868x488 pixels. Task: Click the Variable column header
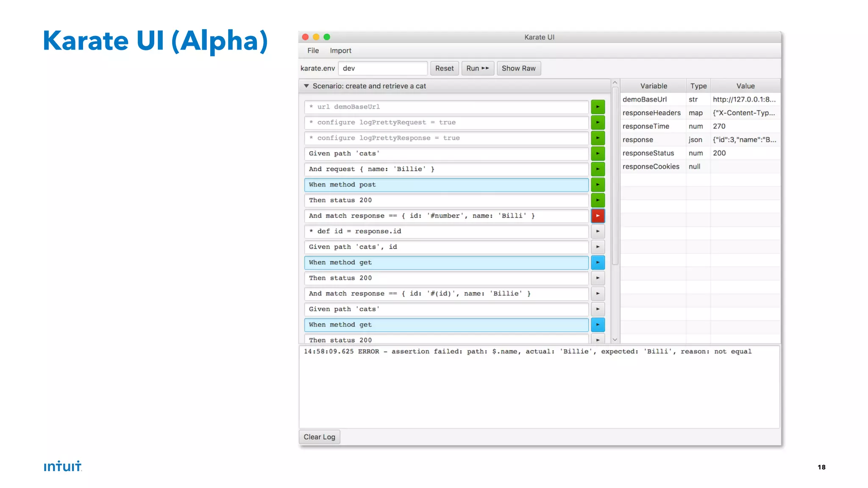tap(653, 86)
